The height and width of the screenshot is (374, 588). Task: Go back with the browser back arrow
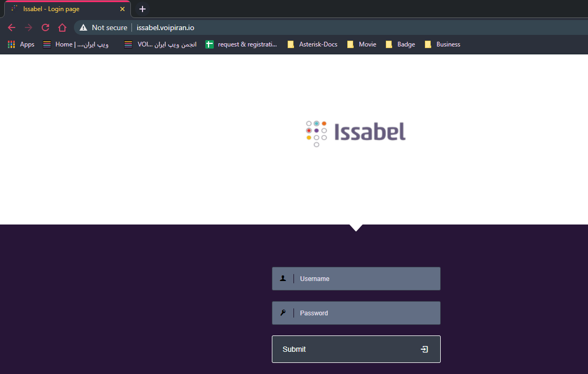point(12,27)
